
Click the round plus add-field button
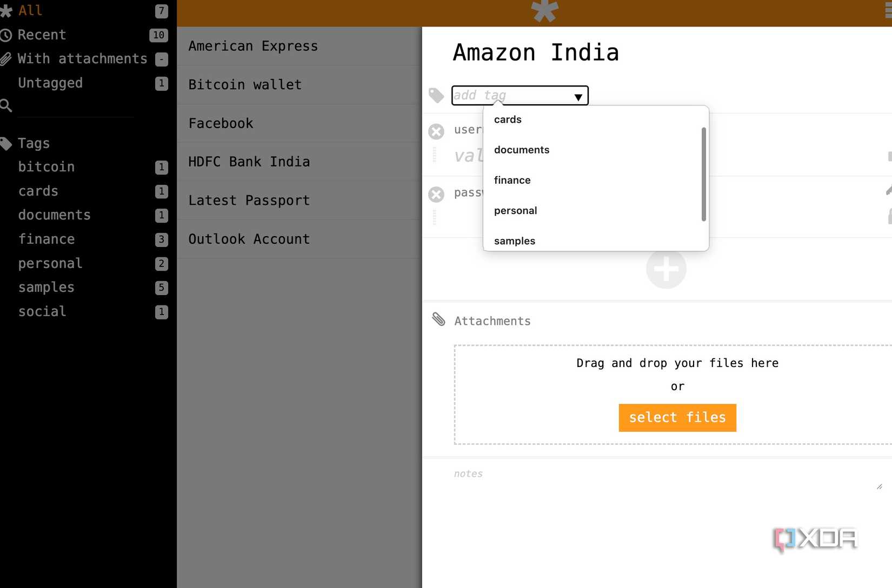(x=666, y=269)
